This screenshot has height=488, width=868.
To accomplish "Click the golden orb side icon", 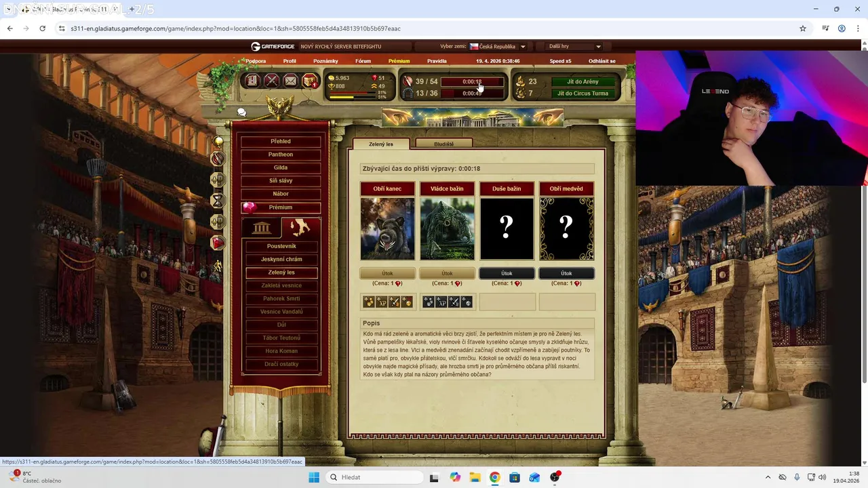I will tap(218, 141).
